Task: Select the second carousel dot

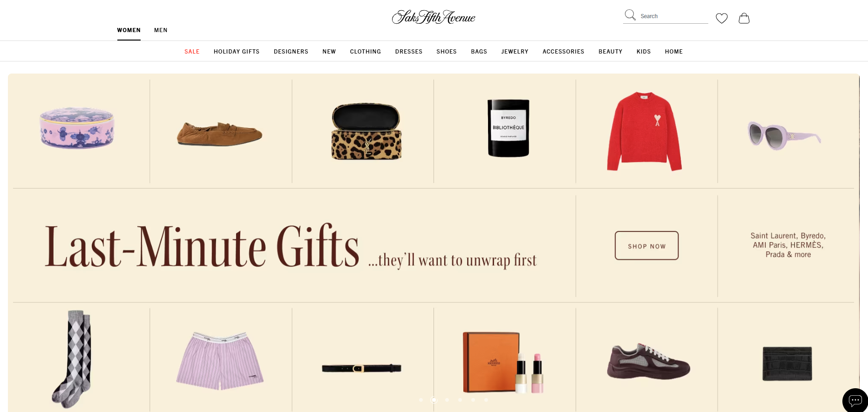Action: 434,400
